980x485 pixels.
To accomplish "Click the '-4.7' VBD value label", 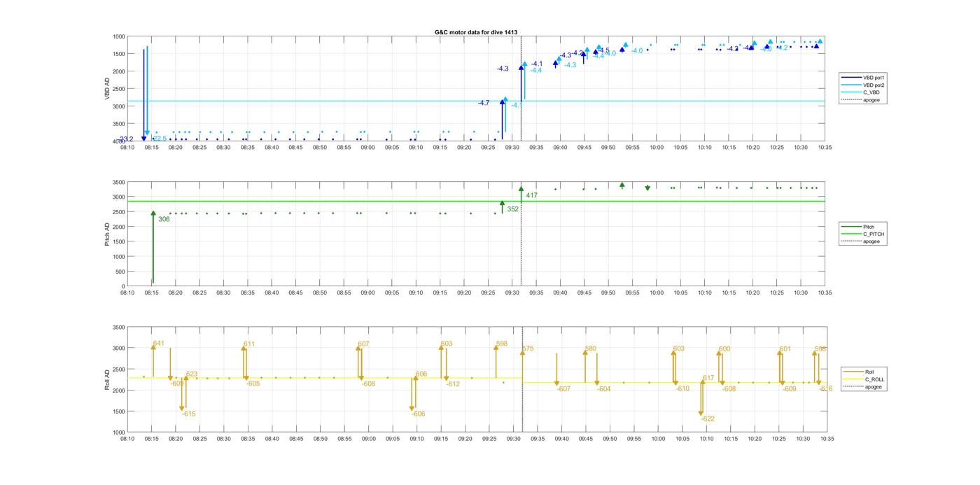I will pos(484,103).
